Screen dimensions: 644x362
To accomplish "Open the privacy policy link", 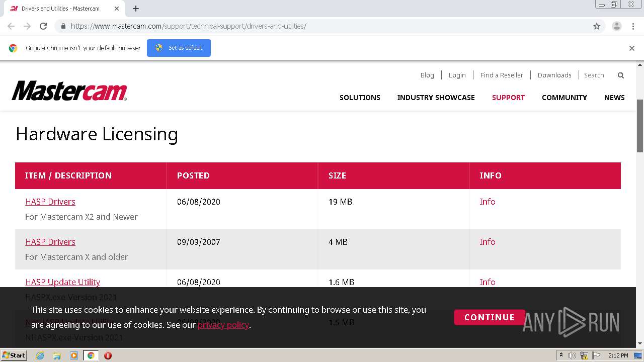I will pyautogui.click(x=223, y=325).
